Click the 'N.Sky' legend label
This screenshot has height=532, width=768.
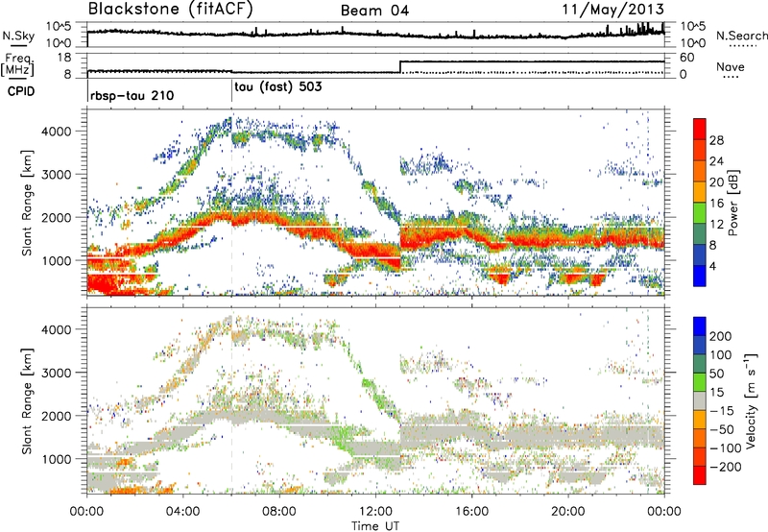(x=18, y=36)
